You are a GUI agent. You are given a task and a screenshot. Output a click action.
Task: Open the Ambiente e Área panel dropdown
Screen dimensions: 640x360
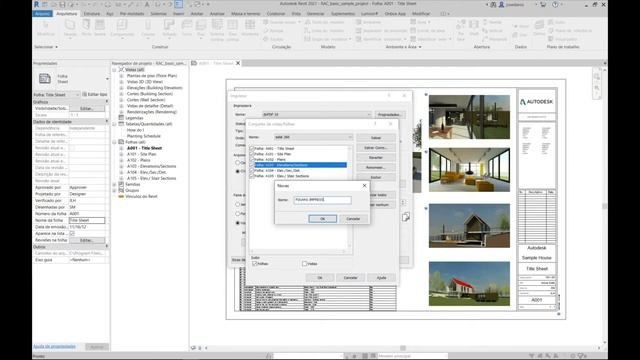404,47
